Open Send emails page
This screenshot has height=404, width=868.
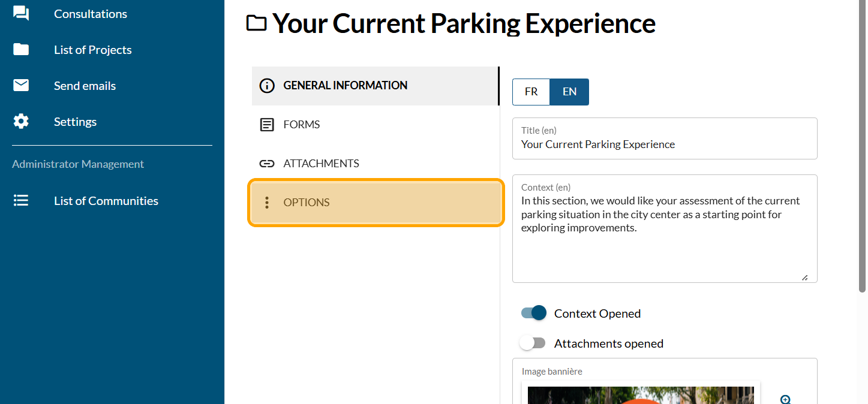pyautogui.click(x=85, y=86)
